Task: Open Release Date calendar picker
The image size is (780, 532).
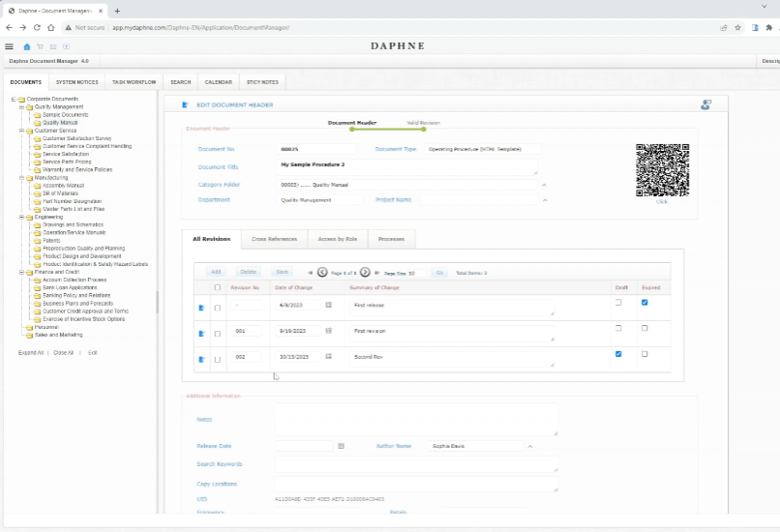Action: [341, 446]
